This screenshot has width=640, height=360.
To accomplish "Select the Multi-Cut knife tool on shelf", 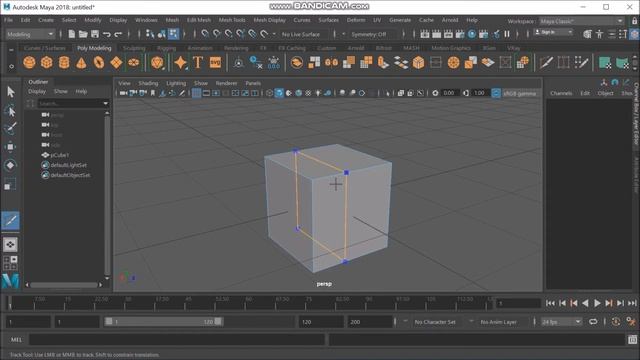I will point(546,62).
